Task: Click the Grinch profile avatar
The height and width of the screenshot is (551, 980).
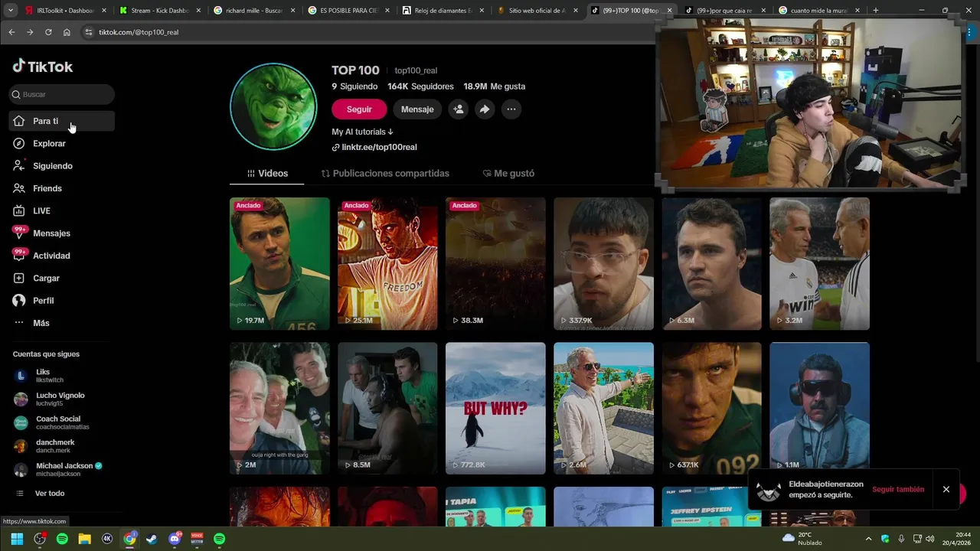Action: pos(273,106)
